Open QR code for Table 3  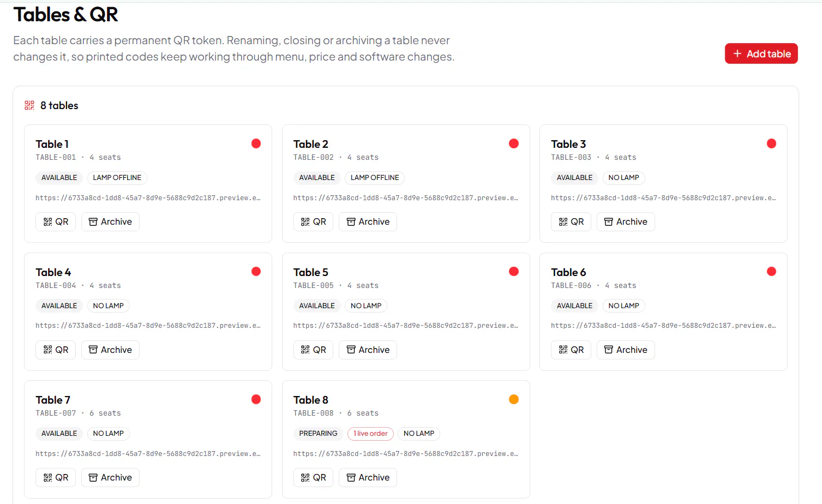click(571, 221)
